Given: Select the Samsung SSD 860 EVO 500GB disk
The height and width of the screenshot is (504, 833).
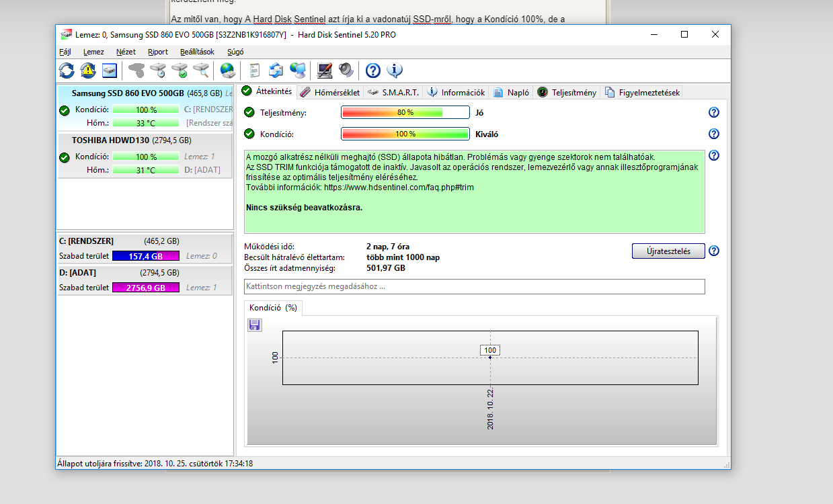Looking at the screenshot, I should point(145,108).
